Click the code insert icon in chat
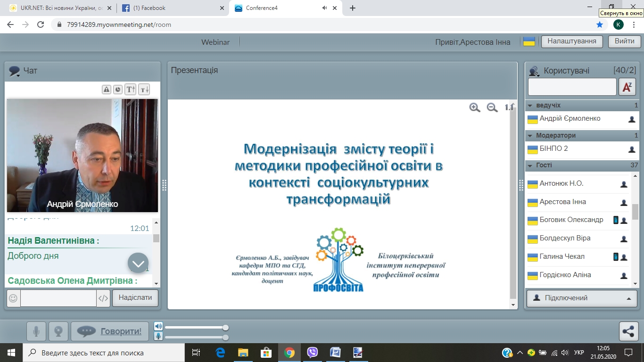Image resolution: width=644 pixels, height=362 pixels. [x=103, y=298]
